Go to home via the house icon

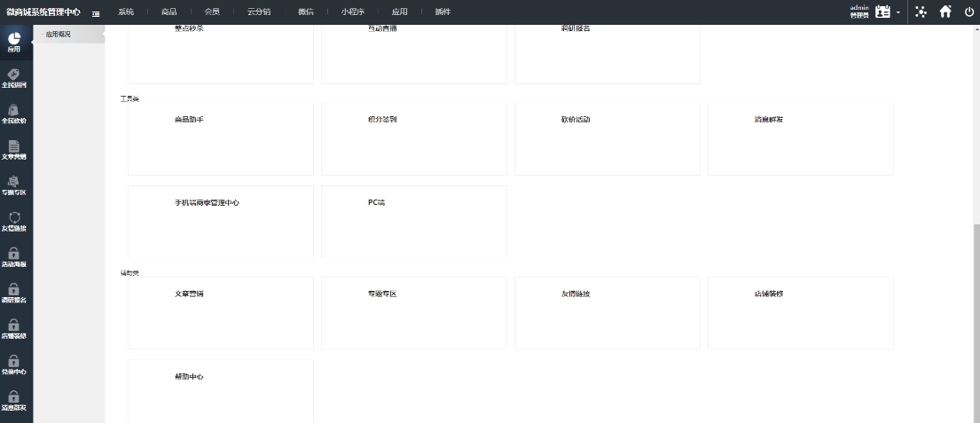(x=945, y=12)
